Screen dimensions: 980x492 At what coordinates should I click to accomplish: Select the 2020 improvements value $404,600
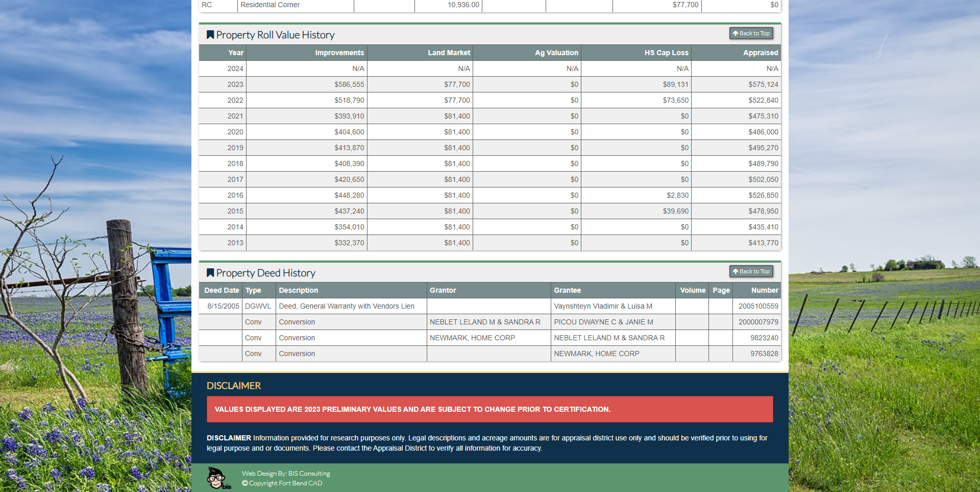(349, 132)
